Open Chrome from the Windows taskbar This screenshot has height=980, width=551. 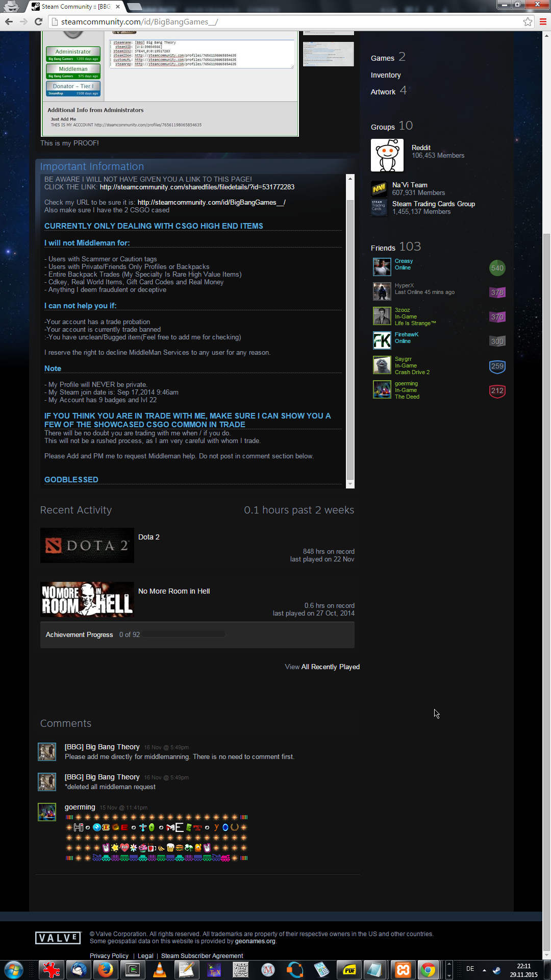pyautogui.click(x=428, y=969)
